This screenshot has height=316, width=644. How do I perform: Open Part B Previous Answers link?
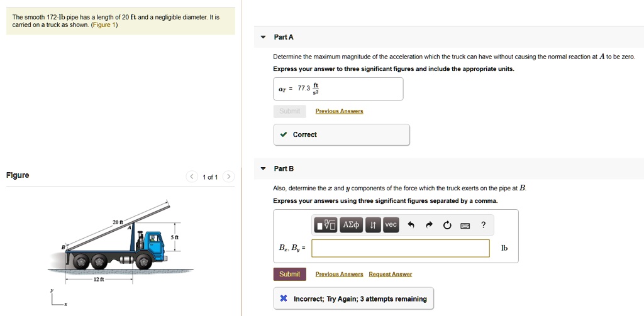pos(339,274)
